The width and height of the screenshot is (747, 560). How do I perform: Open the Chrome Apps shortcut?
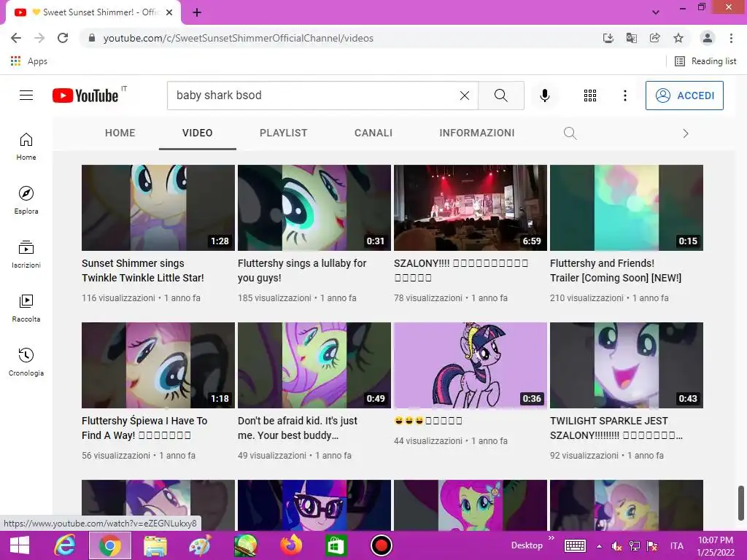[x=28, y=61]
